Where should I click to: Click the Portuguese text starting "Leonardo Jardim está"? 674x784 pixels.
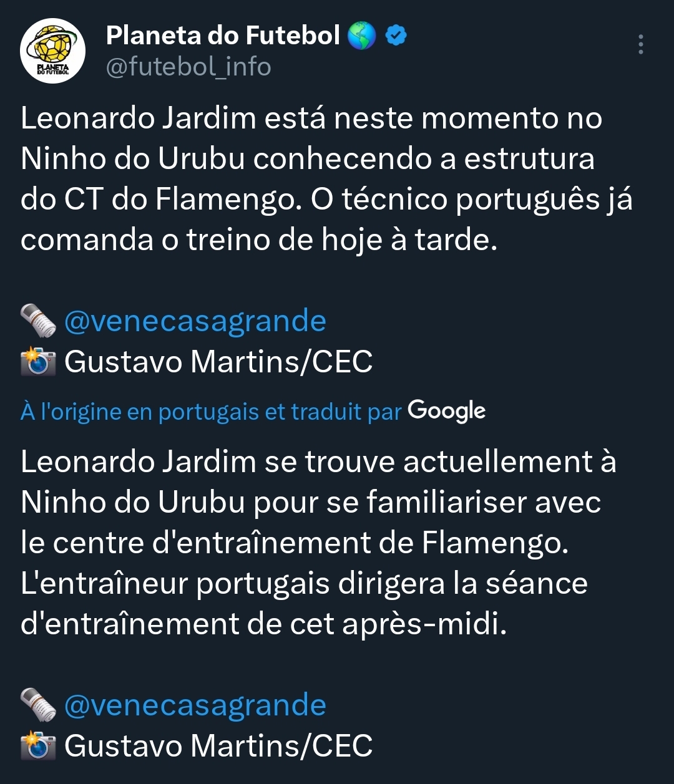311,119
